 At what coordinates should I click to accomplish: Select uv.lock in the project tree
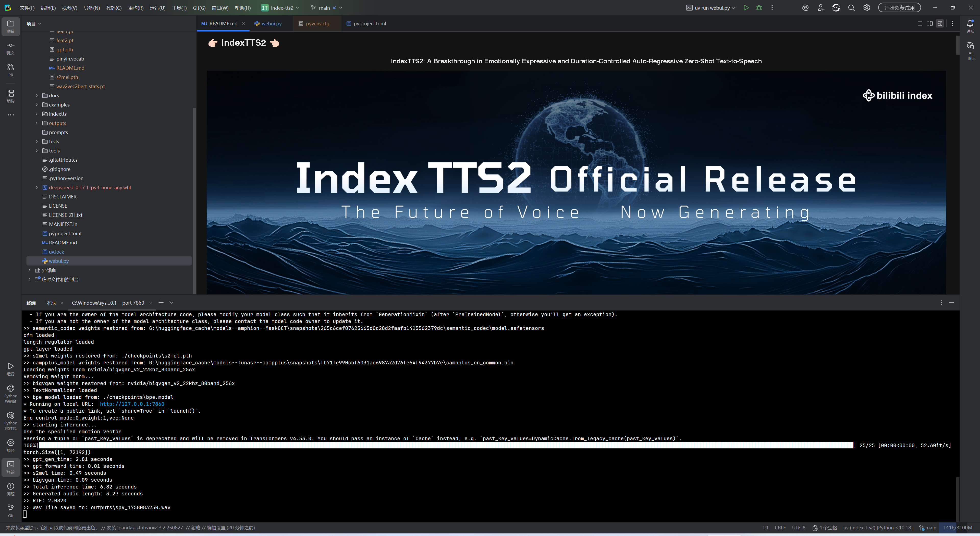(56, 252)
